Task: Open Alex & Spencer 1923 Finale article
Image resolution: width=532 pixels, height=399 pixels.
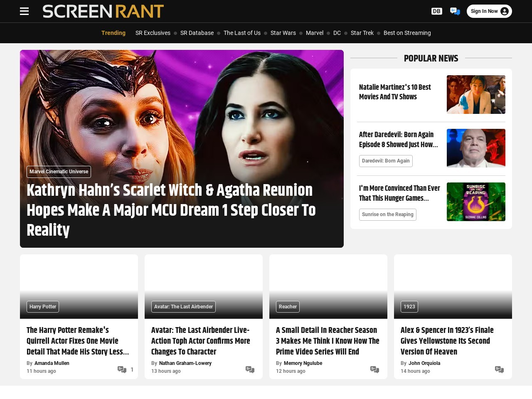Action: 447,341
